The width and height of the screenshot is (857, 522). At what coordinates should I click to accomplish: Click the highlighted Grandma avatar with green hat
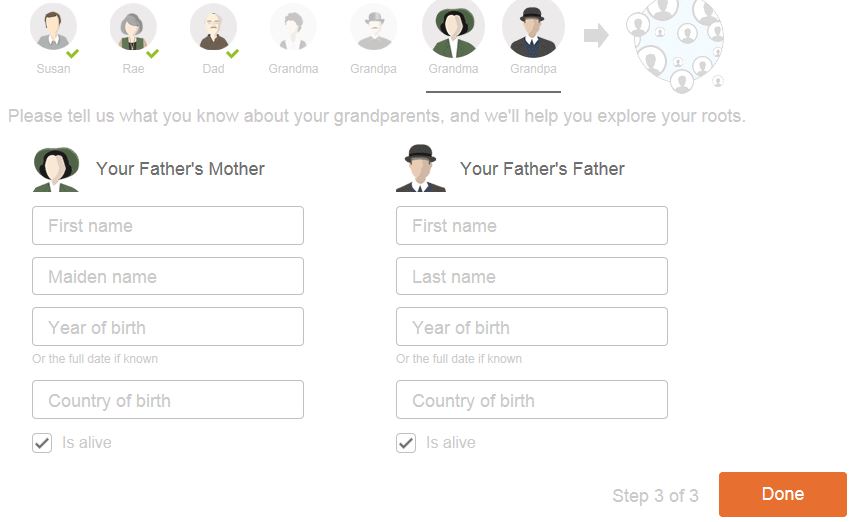tap(453, 28)
